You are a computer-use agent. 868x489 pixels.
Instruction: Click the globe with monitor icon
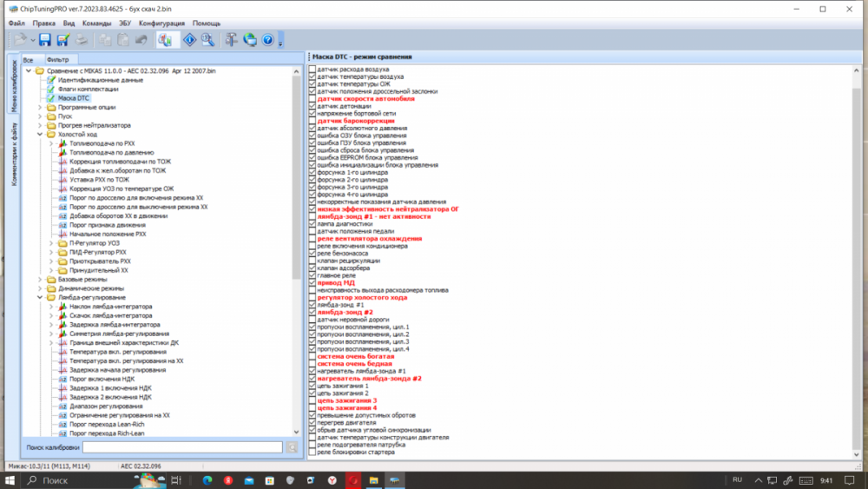point(250,40)
